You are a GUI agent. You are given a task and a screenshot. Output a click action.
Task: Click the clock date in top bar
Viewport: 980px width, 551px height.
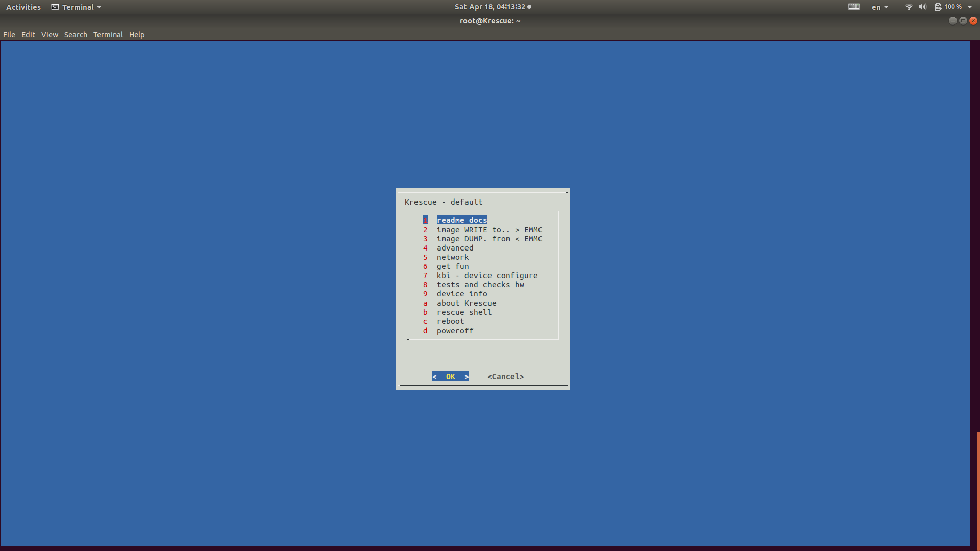tap(489, 7)
